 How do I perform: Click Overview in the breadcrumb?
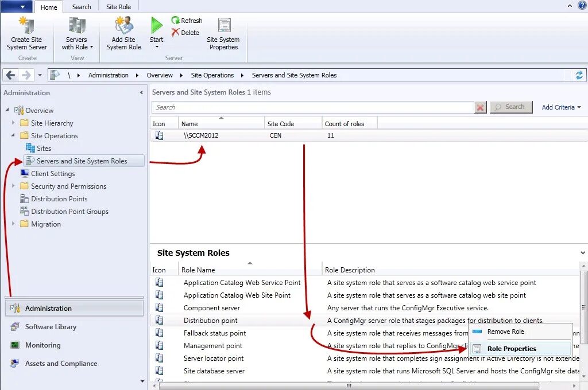pyautogui.click(x=160, y=75)
